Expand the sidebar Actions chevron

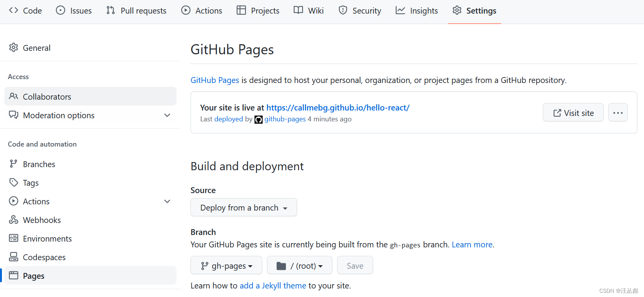(x=167, y=201)
